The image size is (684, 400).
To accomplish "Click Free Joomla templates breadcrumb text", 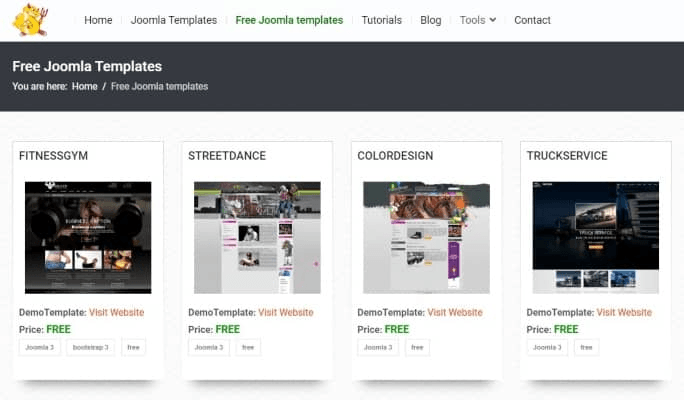I will pos(159,86).
